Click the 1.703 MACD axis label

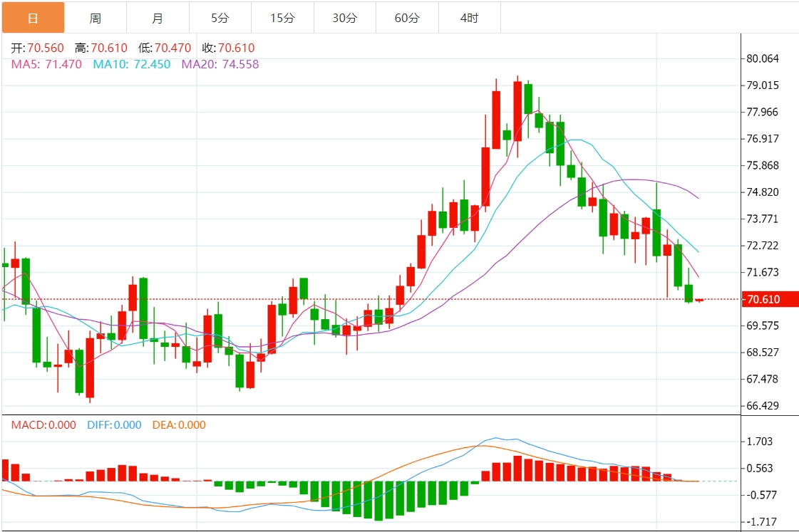(760, 442)
